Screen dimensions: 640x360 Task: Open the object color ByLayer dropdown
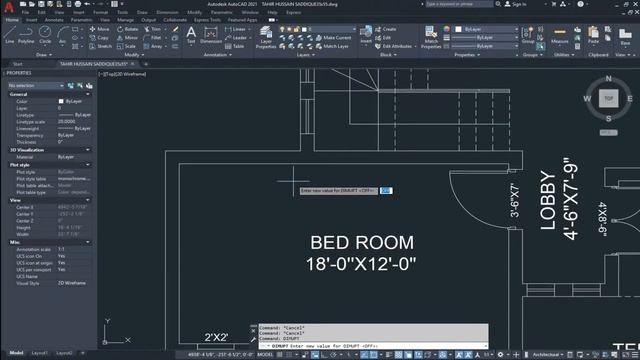coord(487,29)
